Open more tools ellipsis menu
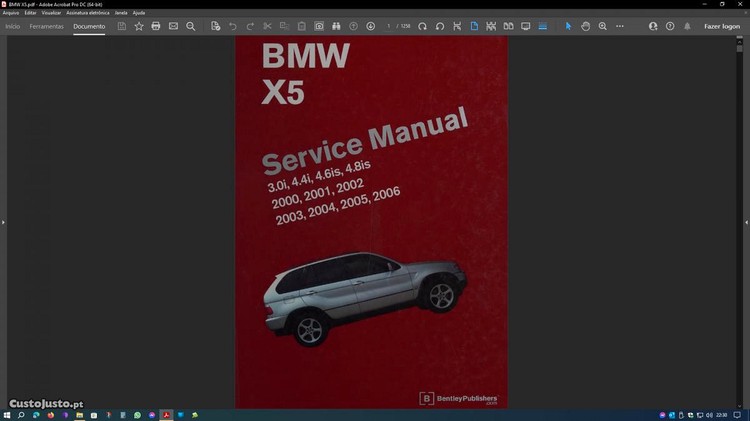Image resolution: width=750 pixels, height=421 pixels. tap(622, 26)
